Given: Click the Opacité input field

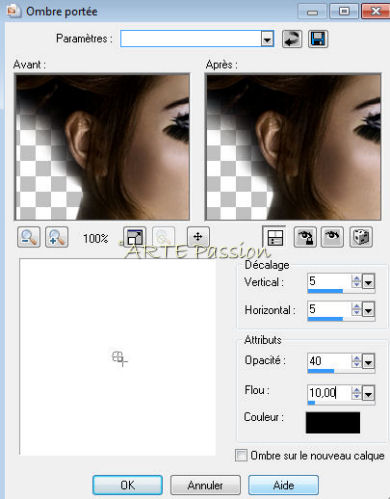Looking at the screenshot, I should (x=329, y=361).
